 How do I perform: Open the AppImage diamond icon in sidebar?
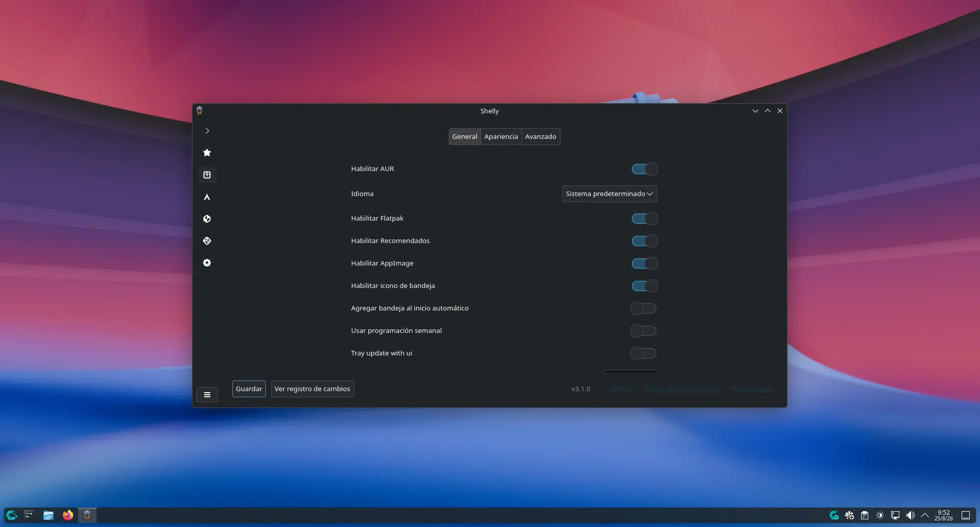[x=207, y=241]
